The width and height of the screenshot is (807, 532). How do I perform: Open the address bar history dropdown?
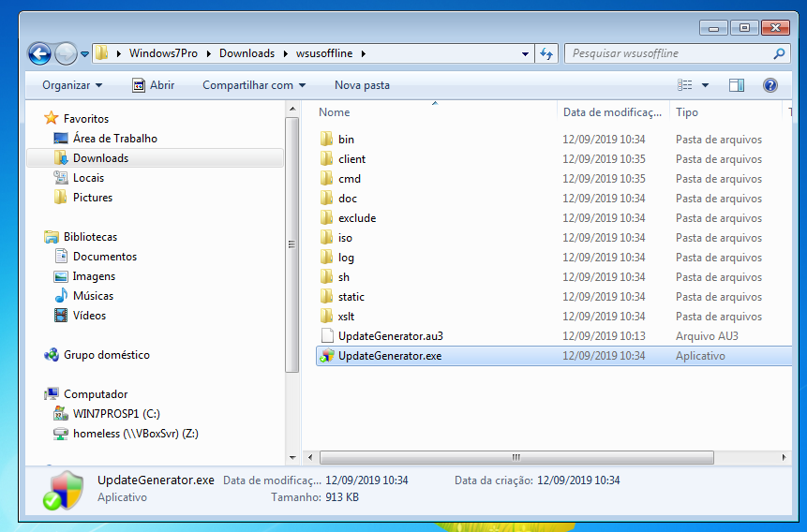525,53
